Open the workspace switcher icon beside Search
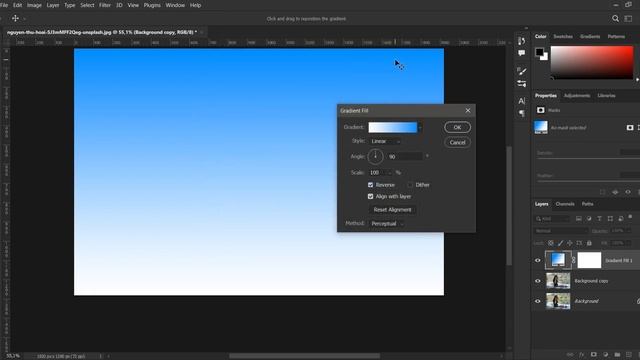The height and width of the screenshot is (360, 640). pos(629,18)
